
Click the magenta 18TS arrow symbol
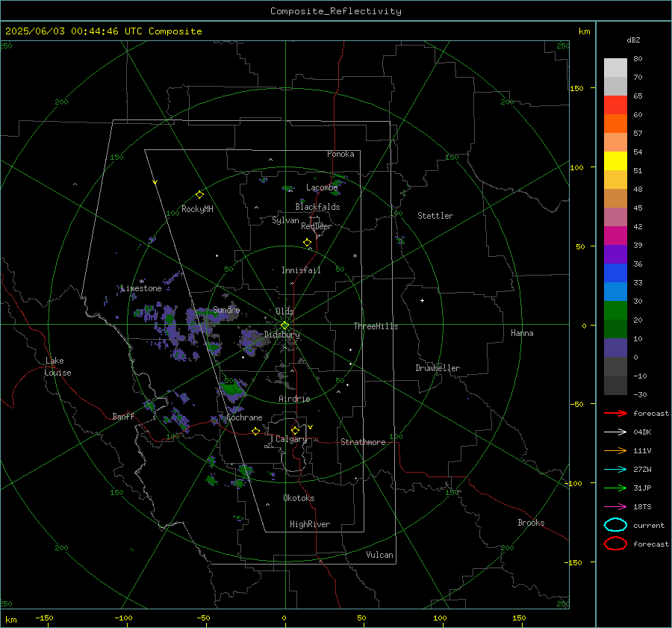tap(615, 507)
